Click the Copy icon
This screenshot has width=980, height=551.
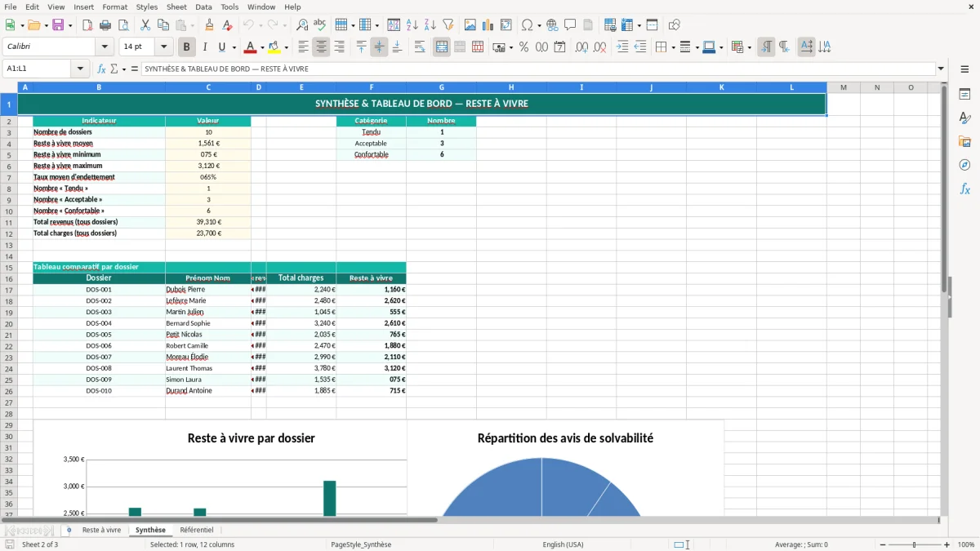point(163,25)
